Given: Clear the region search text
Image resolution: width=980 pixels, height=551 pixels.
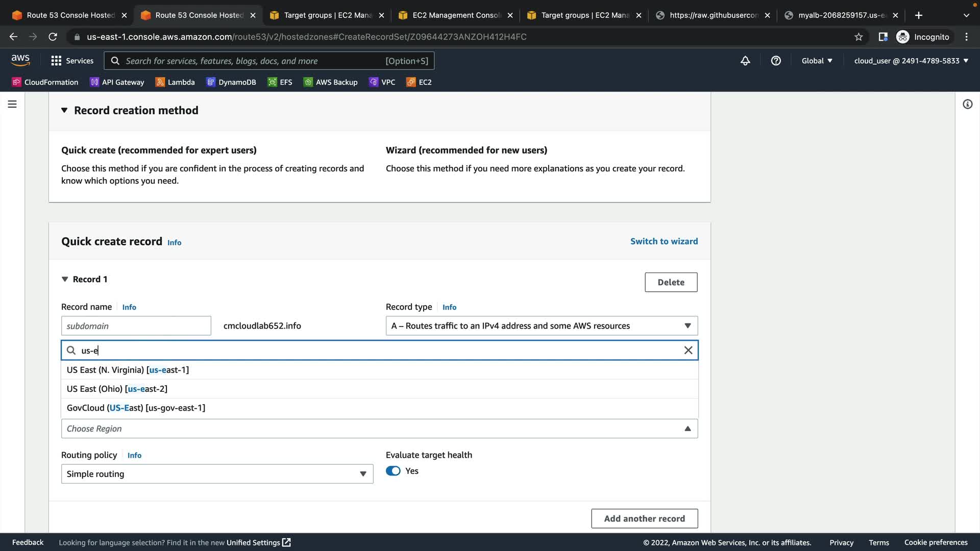Looking at the screenshot, I should [x=688, y=350].
